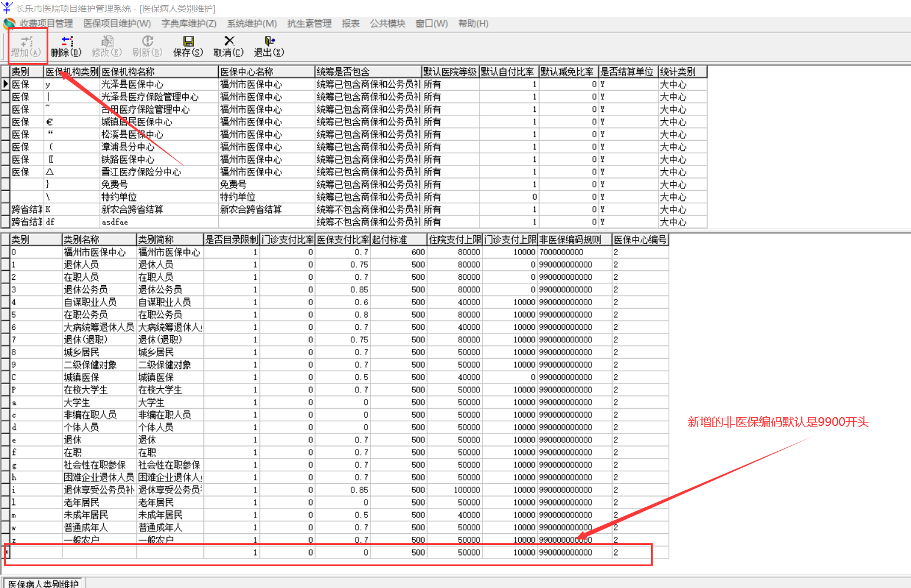The height and width of the screenshot is (588, 911).
Task: Open the 字典库维护(Z) menu
Action: point(189,24)
